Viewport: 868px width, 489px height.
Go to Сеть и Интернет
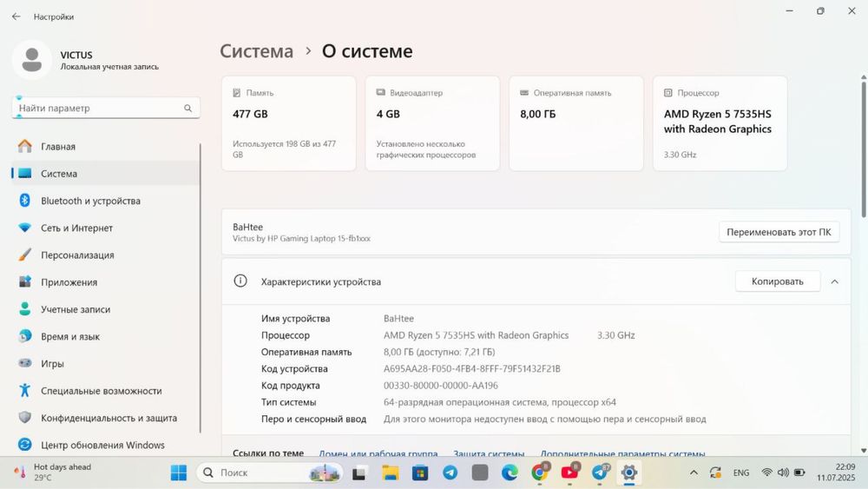[x=105, y=228]
